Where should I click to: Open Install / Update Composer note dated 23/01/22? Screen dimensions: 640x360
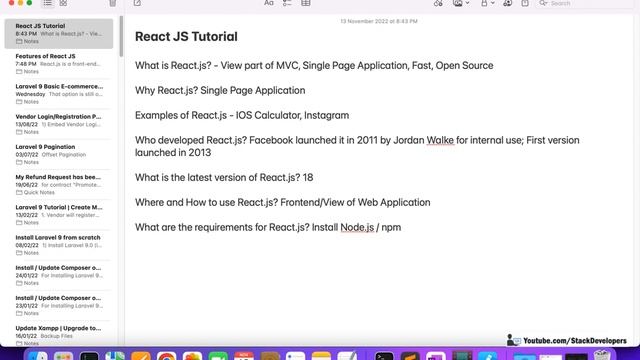coord(59,305)
